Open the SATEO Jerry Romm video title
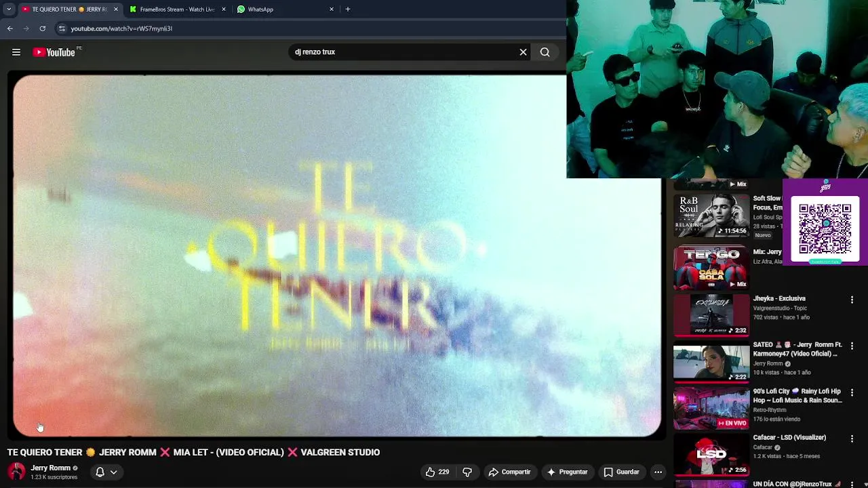 point(797,349)
